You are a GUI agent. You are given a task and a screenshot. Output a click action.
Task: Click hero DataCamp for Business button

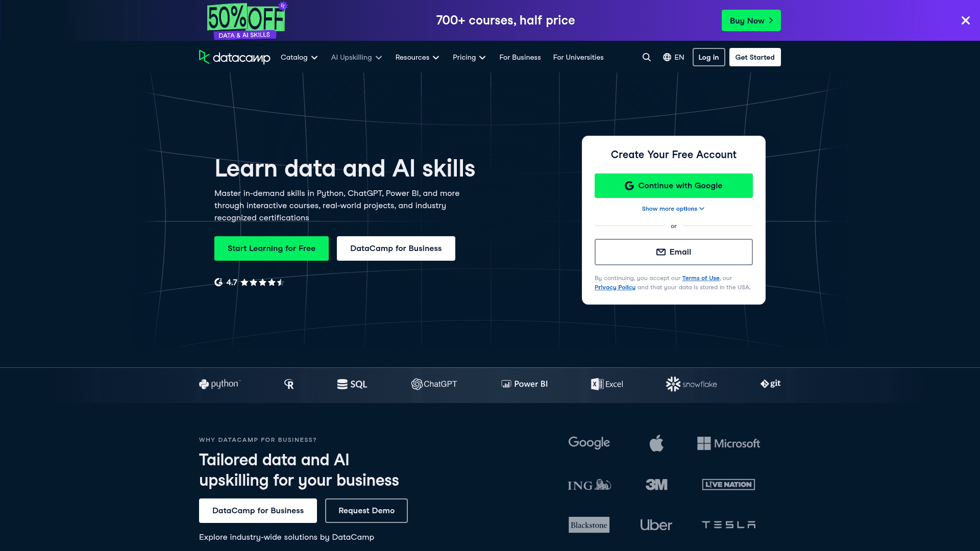[396, 248]
